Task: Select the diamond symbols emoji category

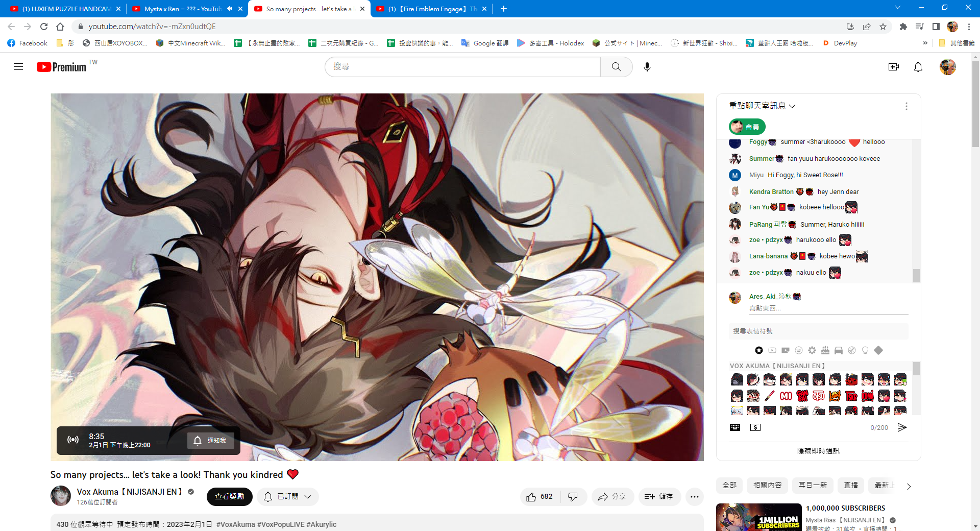Action: 878,350
